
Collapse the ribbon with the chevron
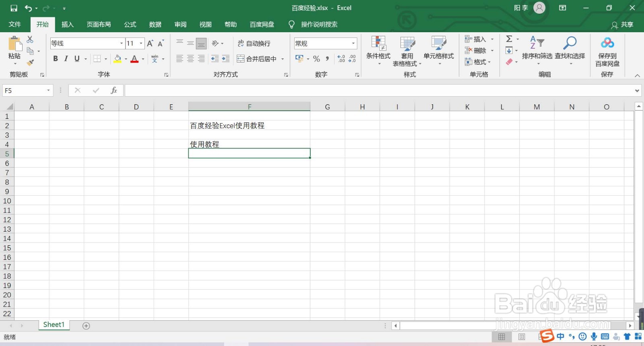[637, 75]
